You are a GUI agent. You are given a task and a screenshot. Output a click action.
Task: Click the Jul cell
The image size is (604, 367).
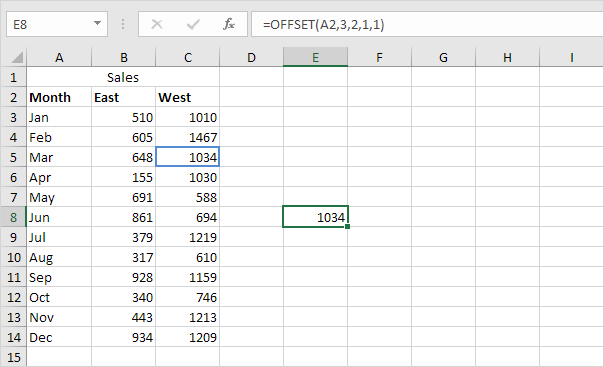click(x=59, y=238)
